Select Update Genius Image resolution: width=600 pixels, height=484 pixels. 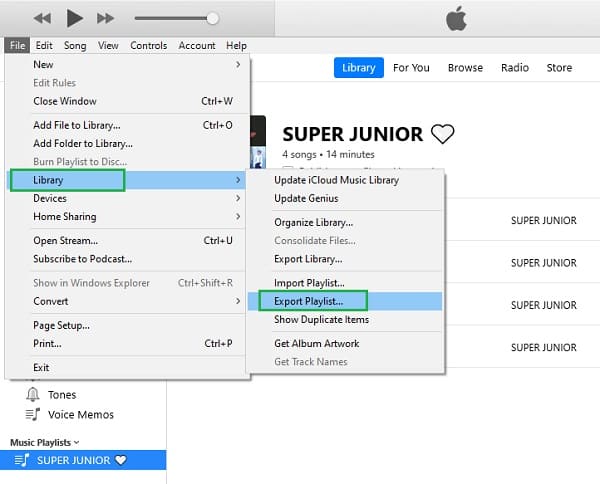pos(345,198)
